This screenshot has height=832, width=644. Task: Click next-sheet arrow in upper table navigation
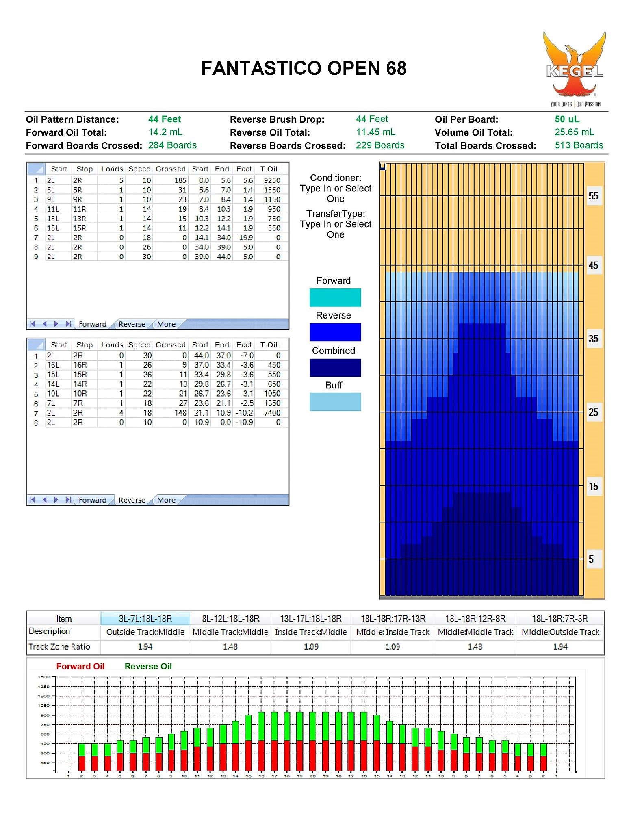coord(56,324)
